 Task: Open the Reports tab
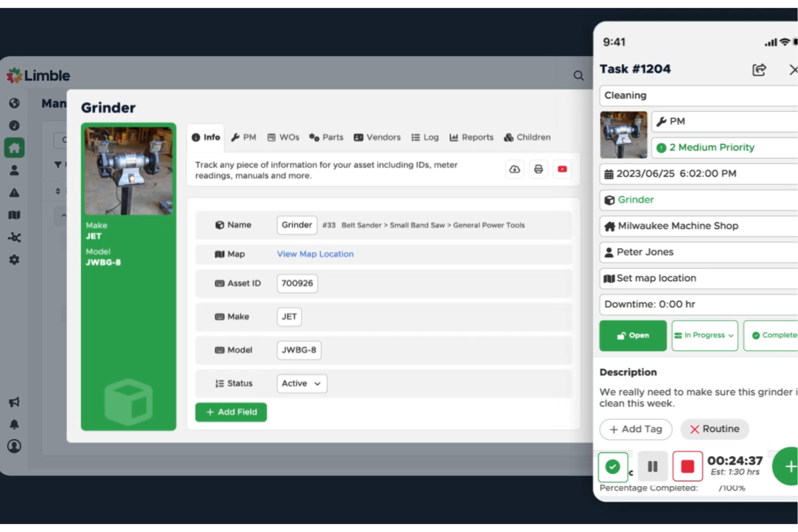point(471,137)
